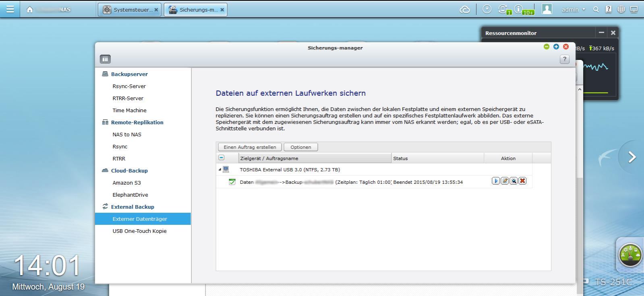Close the Systemsteuerung tab
Viewport: 644px width, 296px height.
(x=156, y=10)
